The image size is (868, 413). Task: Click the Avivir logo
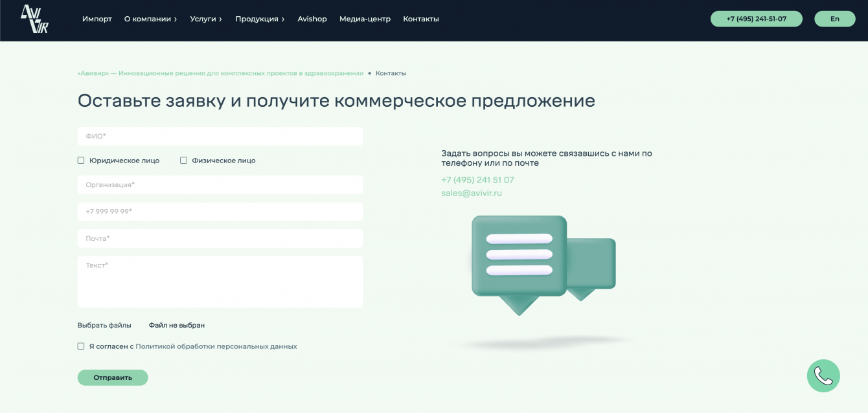[34, 19]
